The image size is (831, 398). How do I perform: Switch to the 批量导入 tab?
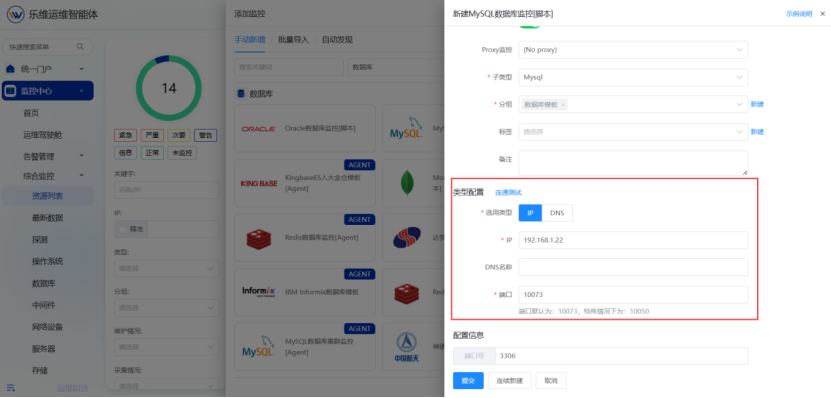293,40
